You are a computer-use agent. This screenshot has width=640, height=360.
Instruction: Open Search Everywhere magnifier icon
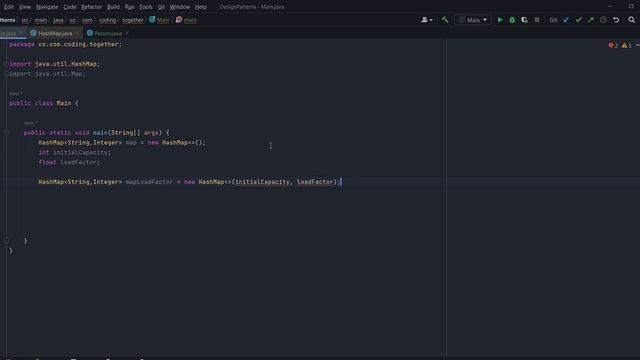pyautogui.click(x=631, y=20)
